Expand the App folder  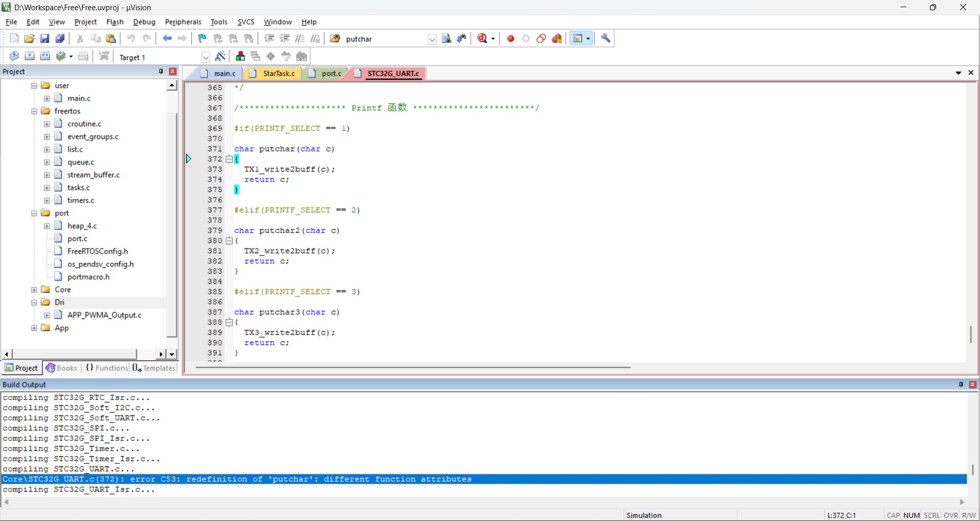click(x=34, y=328)
